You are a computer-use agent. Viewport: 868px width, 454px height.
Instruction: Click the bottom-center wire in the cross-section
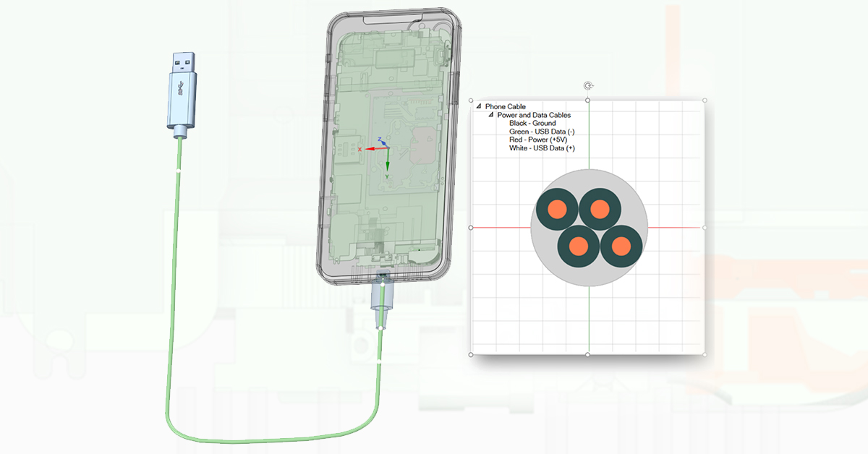pyautogui.click(x=578, y=247)
